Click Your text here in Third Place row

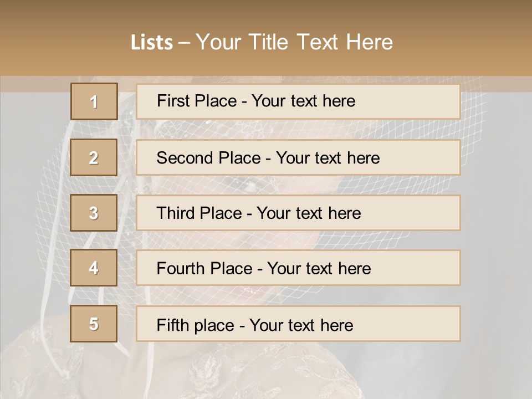coord(309,213)
